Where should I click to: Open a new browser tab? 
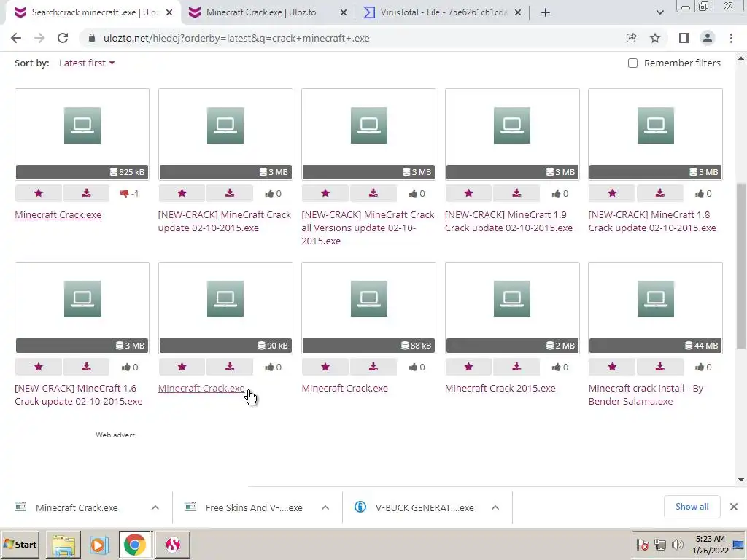click(546, 12)
